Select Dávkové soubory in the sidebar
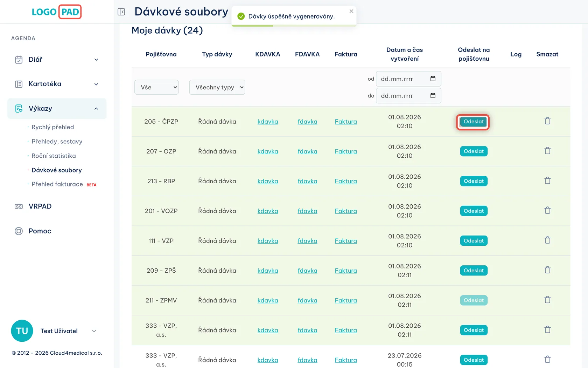The image size is (588, 368). point(57,170)
